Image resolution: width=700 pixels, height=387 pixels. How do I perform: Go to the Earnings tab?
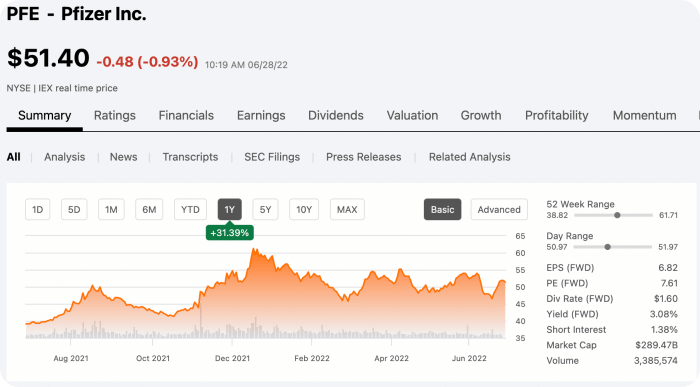click(x=261, y=116)
